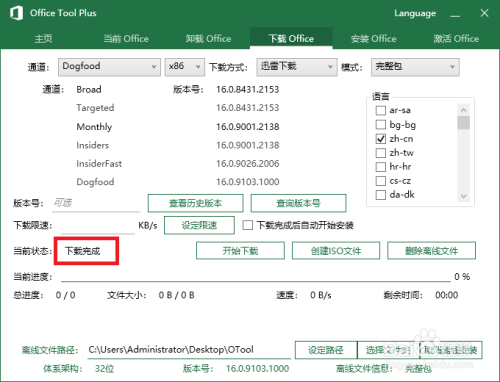Click the 选择文件夹 button next to 设定路径

[x=388, y=350]
